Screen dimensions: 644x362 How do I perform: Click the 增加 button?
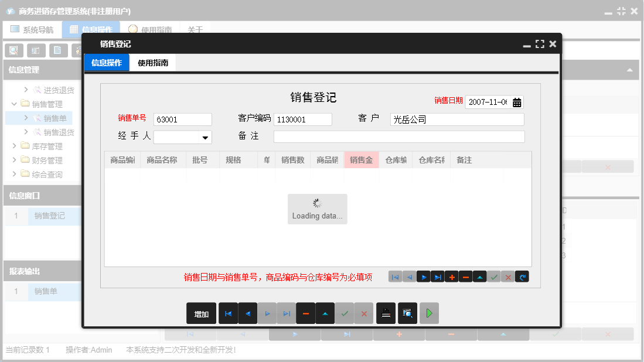[202, 313]
